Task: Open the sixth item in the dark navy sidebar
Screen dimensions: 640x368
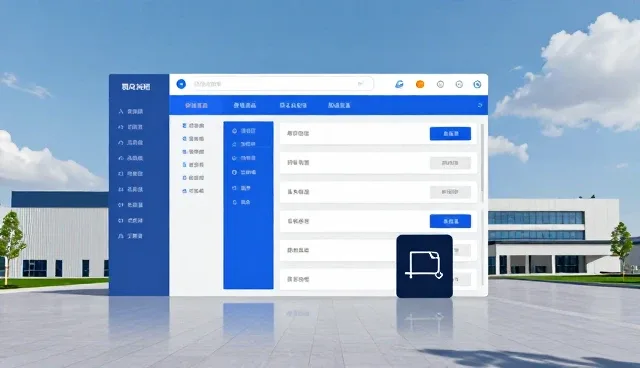Action: point(131,189)
